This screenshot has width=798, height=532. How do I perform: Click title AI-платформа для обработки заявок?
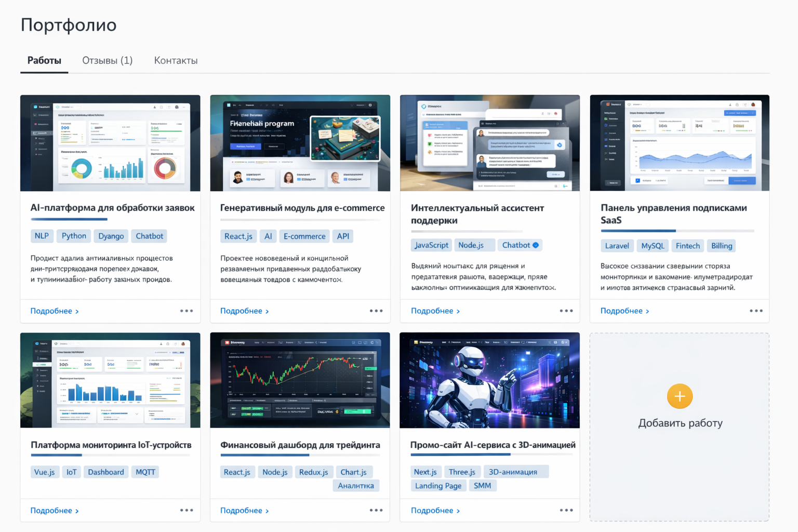(x=112, y=208)
